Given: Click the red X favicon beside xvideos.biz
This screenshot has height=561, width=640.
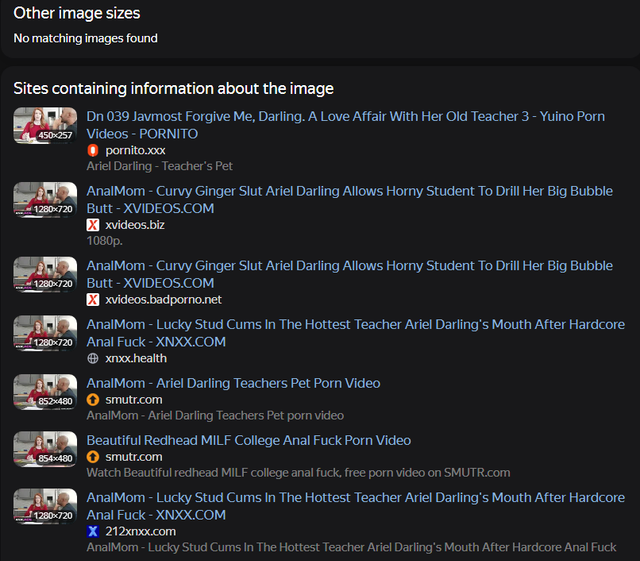Looking at the screenshot, I should pos(93,225).
